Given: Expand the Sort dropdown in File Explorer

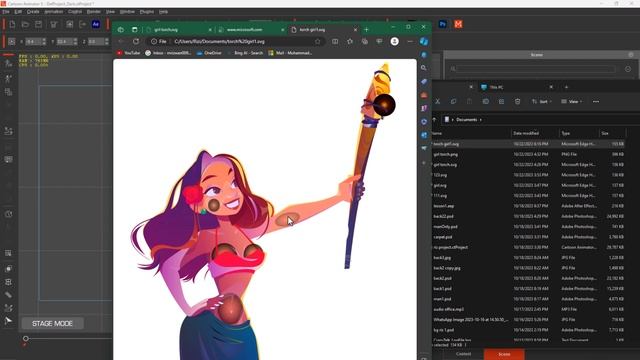Looking at the screenshot, I should click(x=542, y=101).
